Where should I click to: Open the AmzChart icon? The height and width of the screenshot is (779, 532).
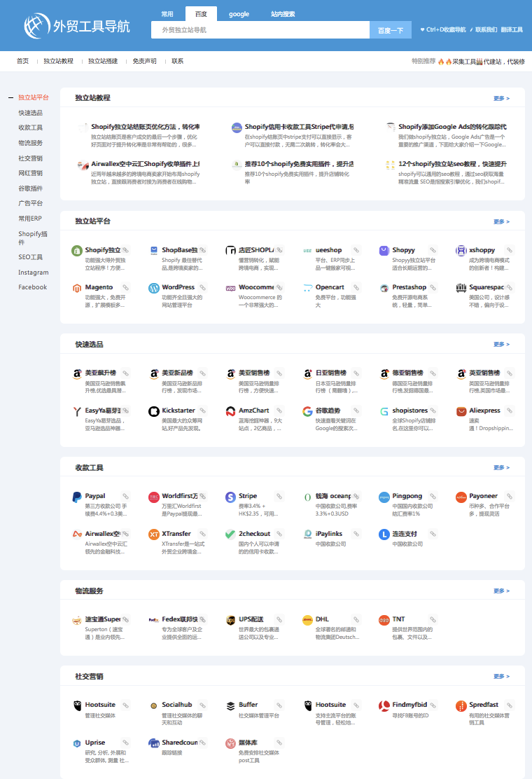[230, 411]
